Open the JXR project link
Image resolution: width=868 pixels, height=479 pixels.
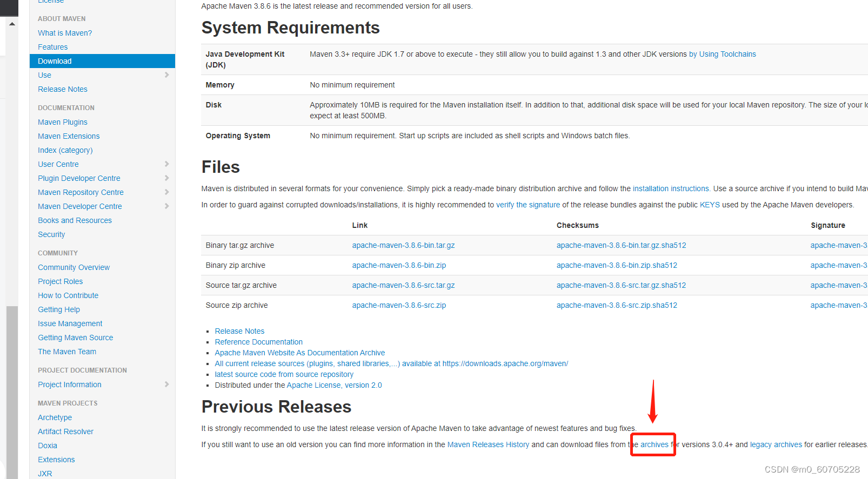[x=45, y=474]
